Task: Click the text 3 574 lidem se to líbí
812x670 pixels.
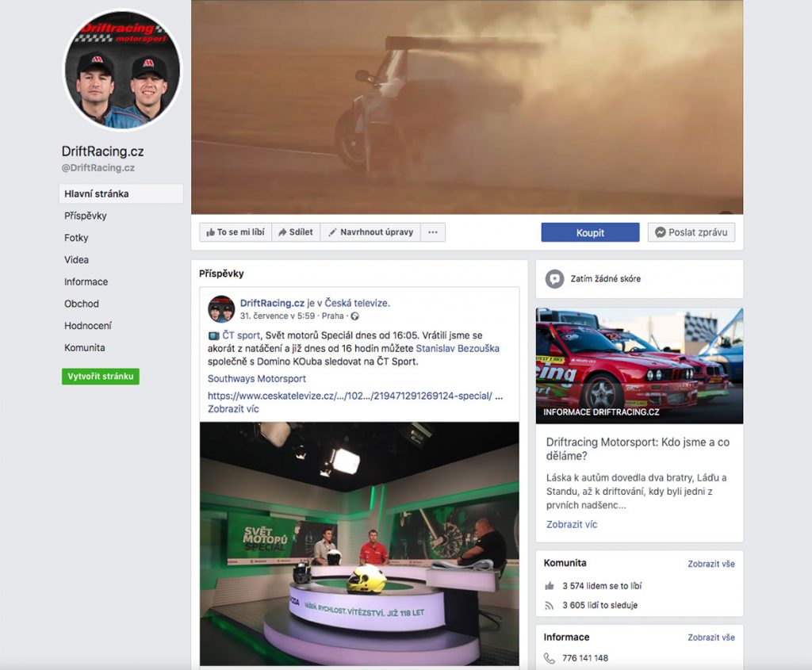Action: click(x=602, y=586)
